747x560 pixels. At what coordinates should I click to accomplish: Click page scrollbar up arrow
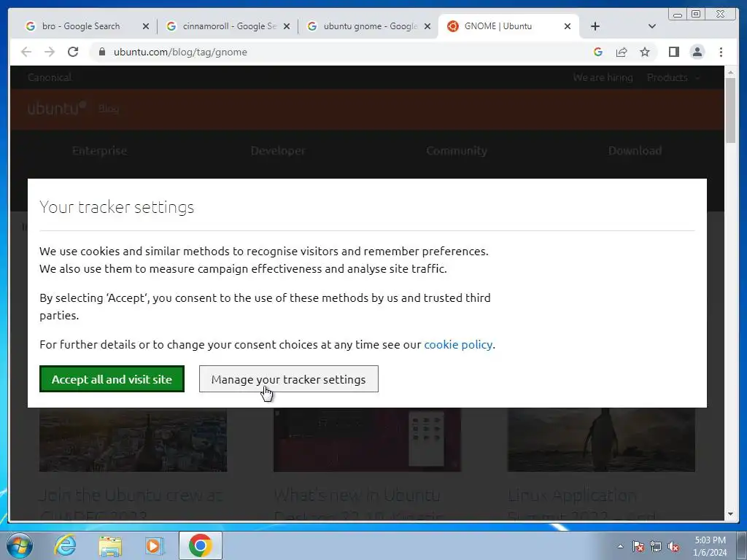coord(731,72)
